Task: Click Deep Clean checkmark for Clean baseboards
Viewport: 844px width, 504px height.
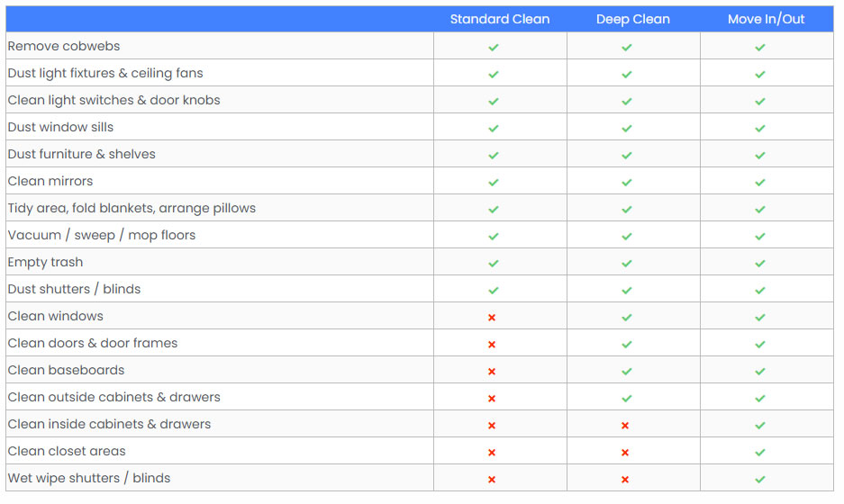Action: click(626, 371)
